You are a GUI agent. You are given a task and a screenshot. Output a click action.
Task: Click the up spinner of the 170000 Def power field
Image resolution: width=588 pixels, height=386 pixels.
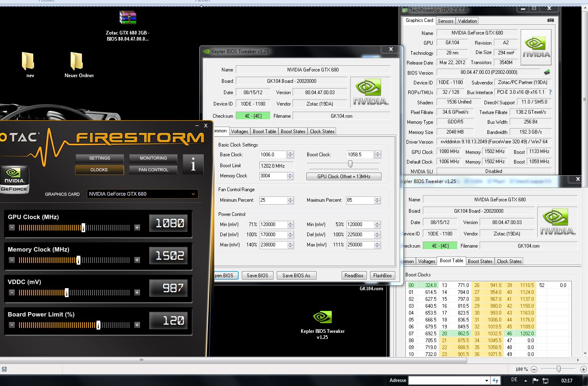tap(290, 233)
